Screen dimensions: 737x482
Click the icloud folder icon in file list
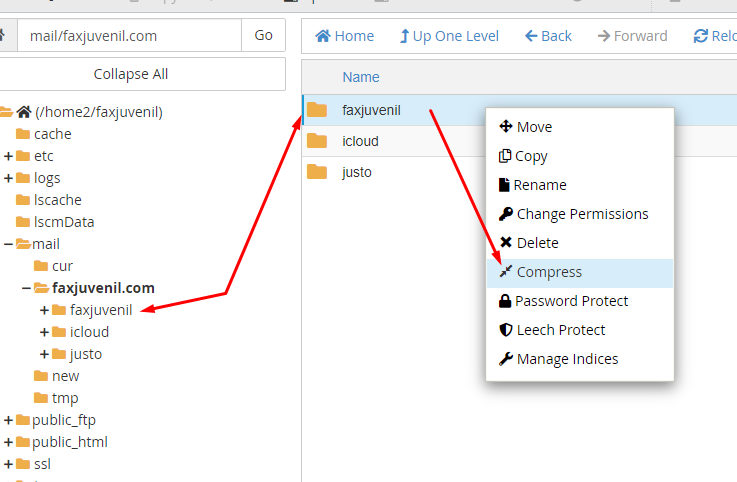click(x=317, y=141)
